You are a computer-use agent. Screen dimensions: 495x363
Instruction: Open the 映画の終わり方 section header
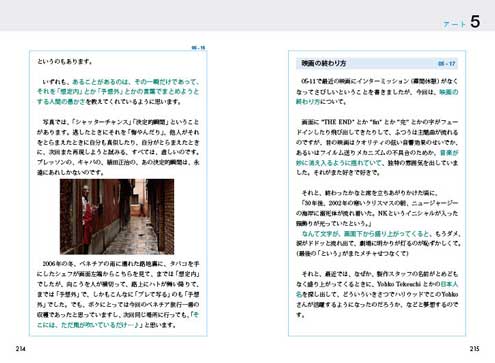click(377, 63)
